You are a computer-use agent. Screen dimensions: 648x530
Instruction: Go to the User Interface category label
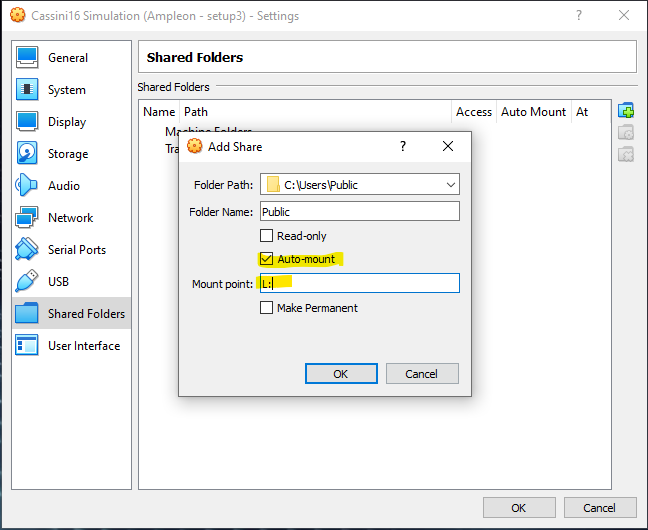(84, 346)
